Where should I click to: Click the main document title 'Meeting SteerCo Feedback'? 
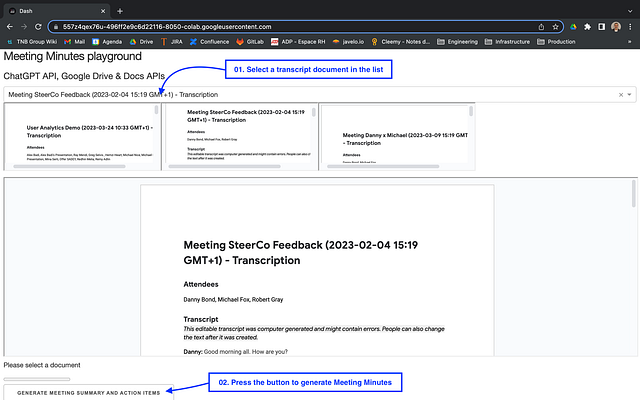click(x=300, y=252)
